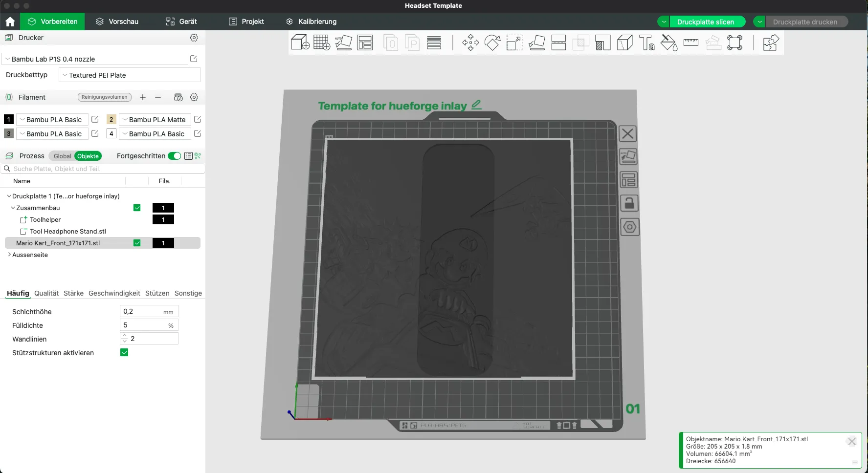
Task: Select the Rotate tool
Action: [x=492, y=43]
